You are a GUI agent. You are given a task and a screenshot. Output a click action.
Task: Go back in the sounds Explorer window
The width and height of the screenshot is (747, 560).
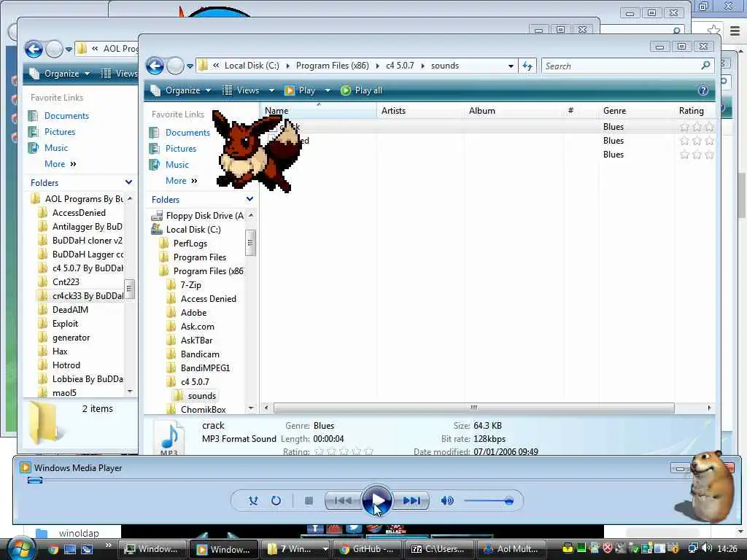pyautogui.click(x=155, y=66)
